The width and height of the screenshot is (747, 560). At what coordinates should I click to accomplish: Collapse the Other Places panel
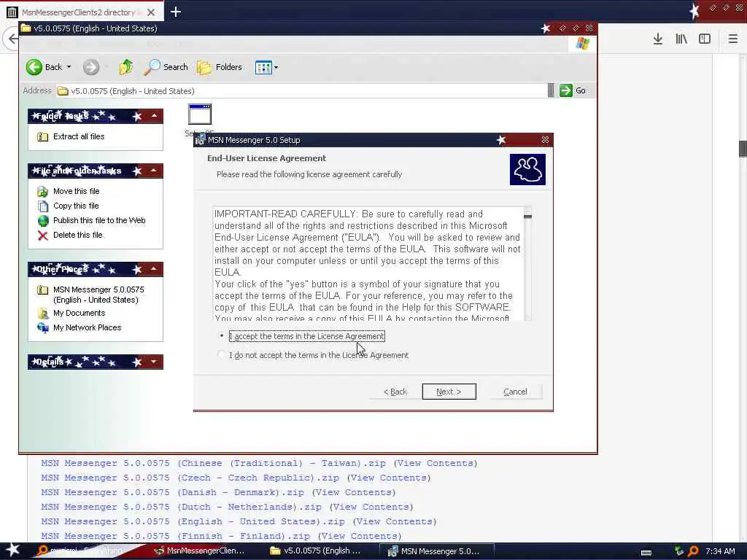pyautogui.click(x=154, y=269)
